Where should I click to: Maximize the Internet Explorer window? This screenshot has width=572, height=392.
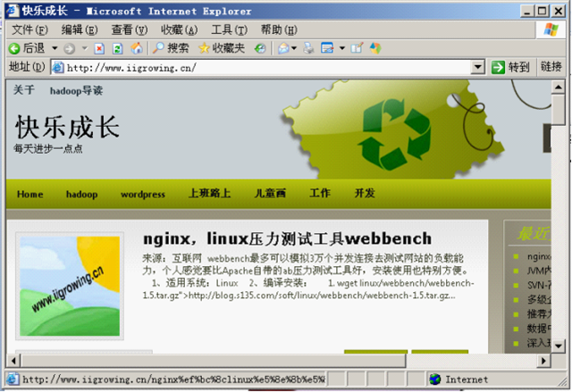point(543,11)
